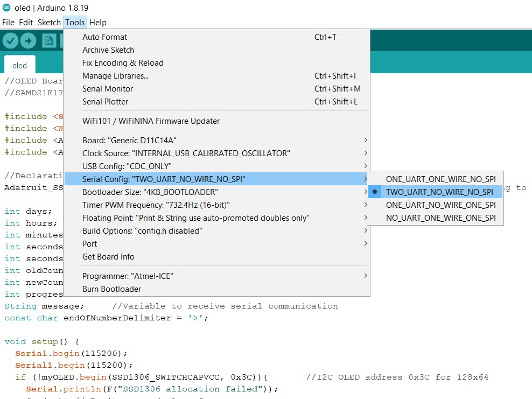Click Auto Format menu entry

105,37
